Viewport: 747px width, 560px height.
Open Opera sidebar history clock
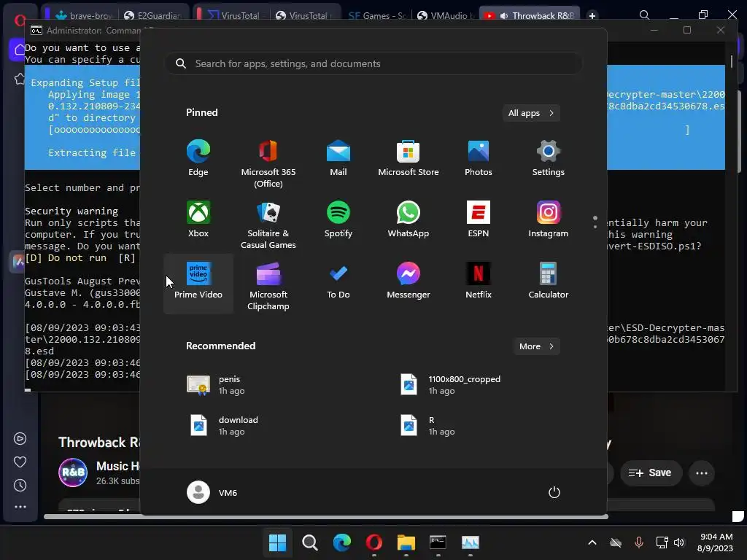click(20, 485)
